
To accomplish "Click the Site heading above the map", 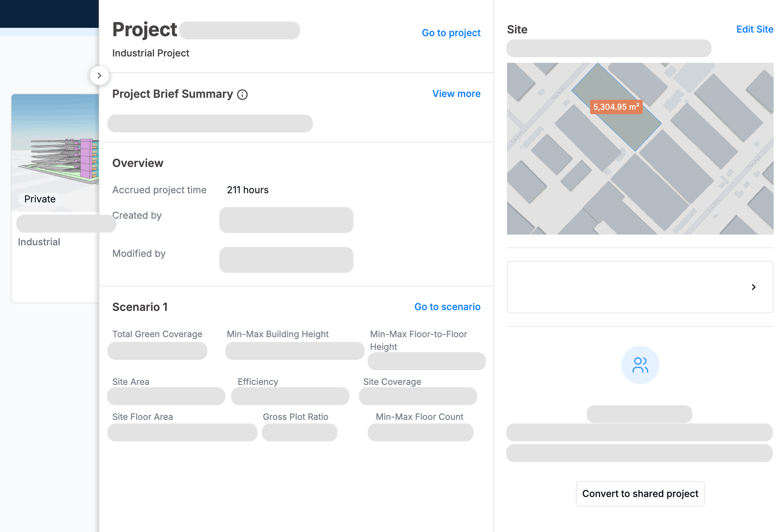I will (x=517, y=29).
